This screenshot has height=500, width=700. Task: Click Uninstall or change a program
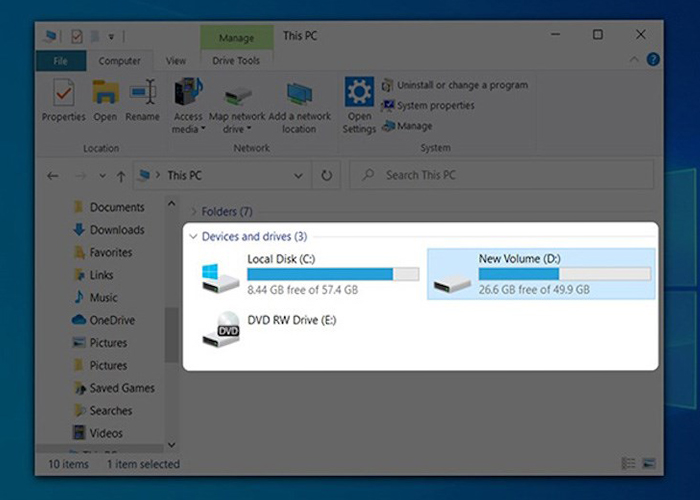point(461,85)
